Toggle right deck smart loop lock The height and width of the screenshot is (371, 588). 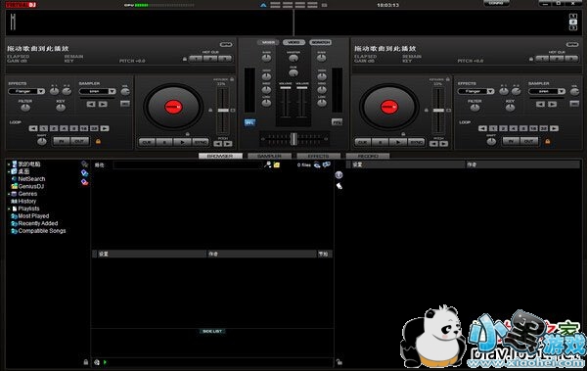click(548, 141)
